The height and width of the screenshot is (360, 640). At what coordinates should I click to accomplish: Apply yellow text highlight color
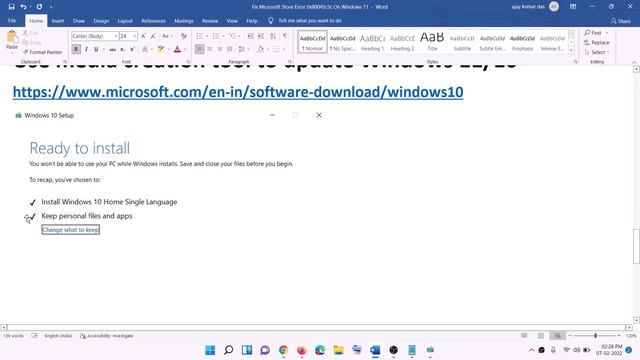click(161, 49)
